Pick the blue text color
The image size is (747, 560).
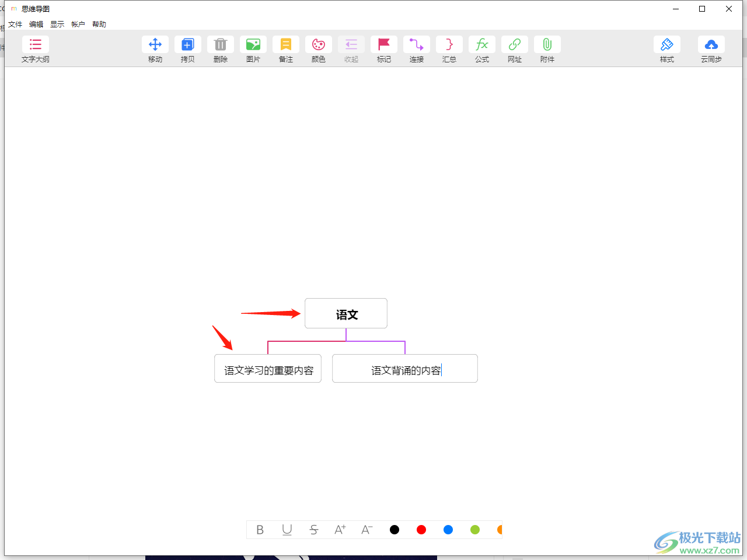(x=448, y=530)
